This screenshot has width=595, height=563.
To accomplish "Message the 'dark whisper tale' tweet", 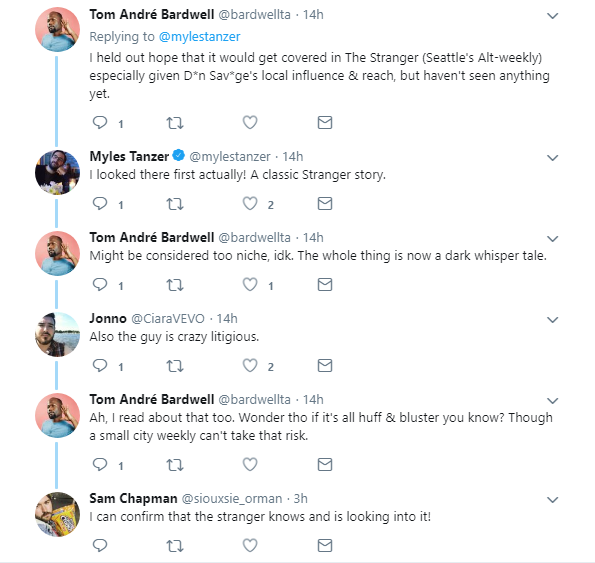I will click(x=325, y=285).
